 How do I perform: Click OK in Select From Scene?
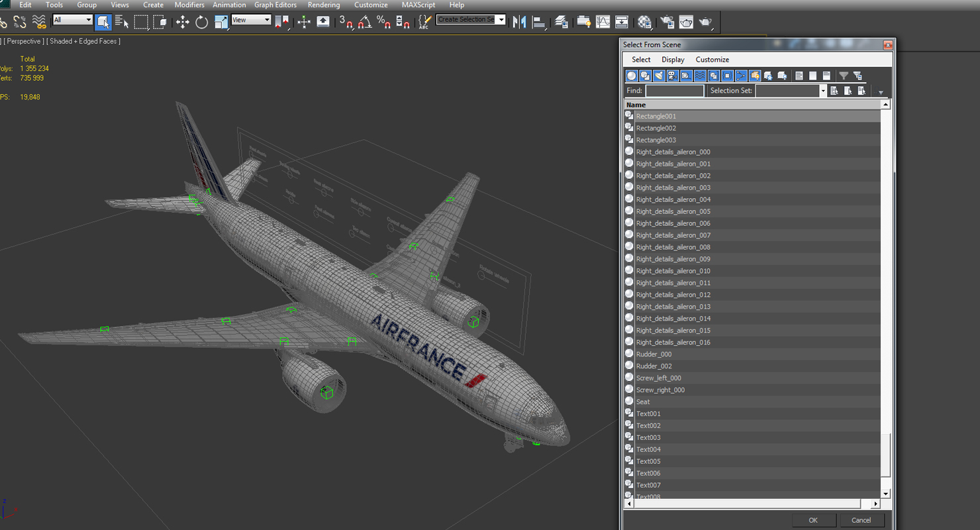(813, 520)
